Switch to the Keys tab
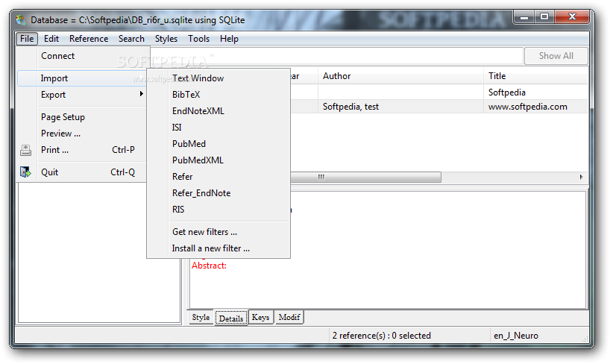 pos(261,317)
